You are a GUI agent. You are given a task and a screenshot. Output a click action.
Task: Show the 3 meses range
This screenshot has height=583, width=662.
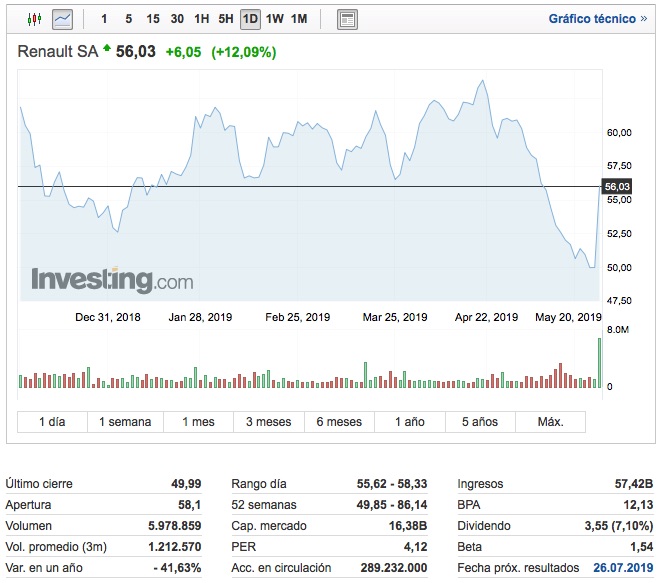[269, 422]
